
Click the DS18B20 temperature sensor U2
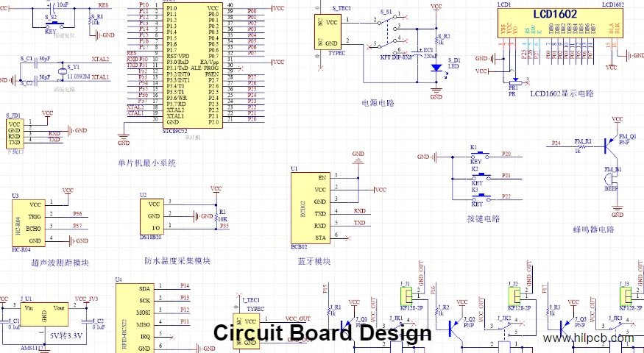[x=153, y=216]
